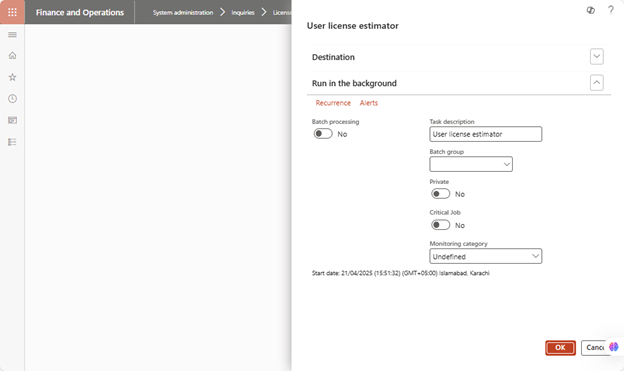Viewport: 624px width, 371px height.
Task: Click the OK button
Action: tap(560, 348)
